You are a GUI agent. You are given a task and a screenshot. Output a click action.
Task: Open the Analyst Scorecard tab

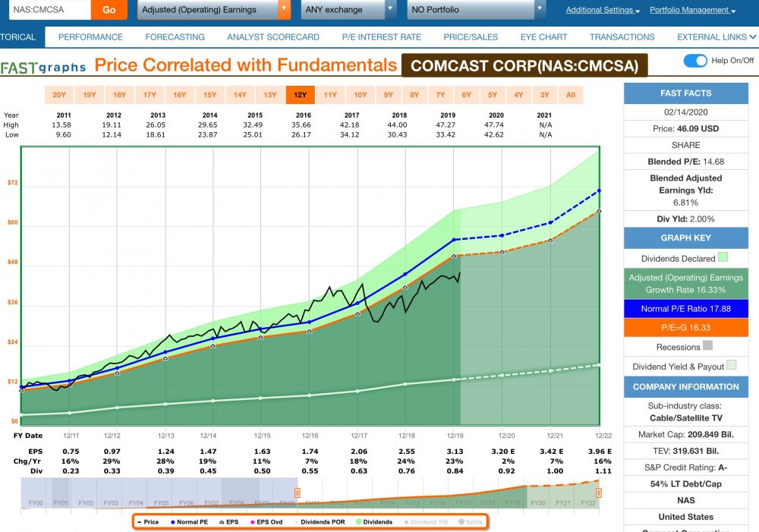point(273,36)
